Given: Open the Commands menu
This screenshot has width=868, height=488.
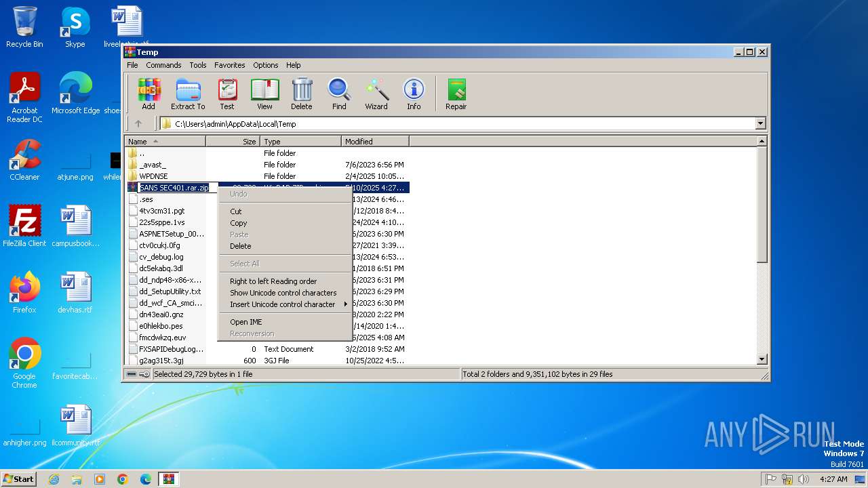Looking at the screenshot, I should (163, 65).
